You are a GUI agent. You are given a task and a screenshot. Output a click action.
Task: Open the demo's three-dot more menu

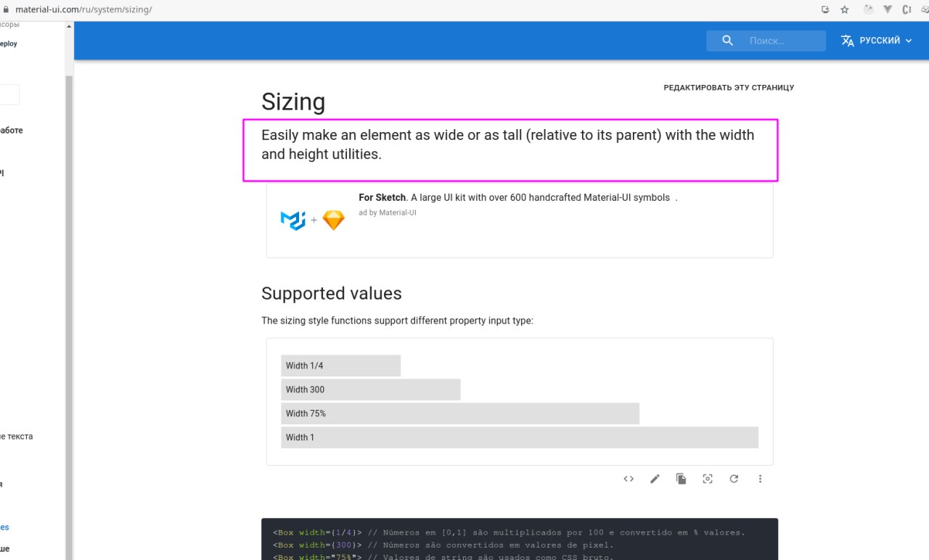click(760, 479)
